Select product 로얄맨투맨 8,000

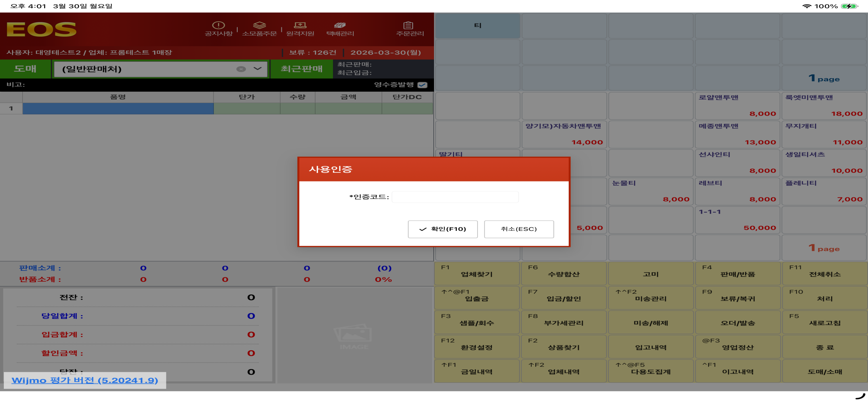737,106
